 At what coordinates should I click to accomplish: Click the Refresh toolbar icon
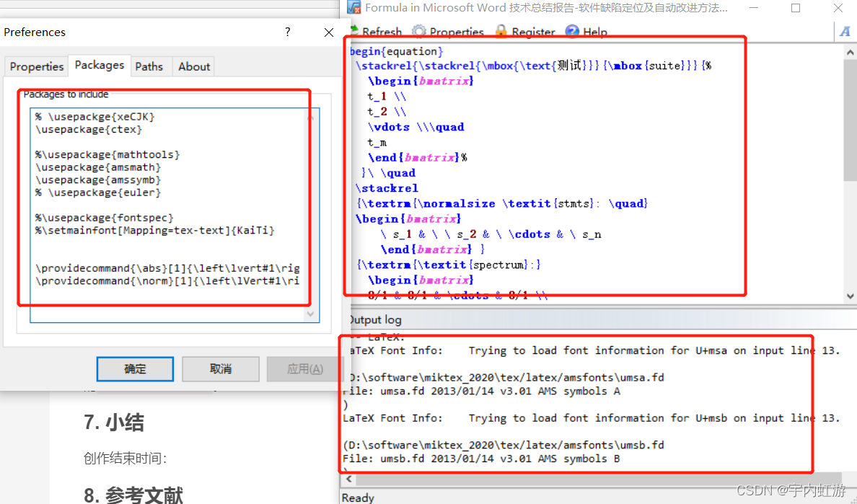coord(354,31)
